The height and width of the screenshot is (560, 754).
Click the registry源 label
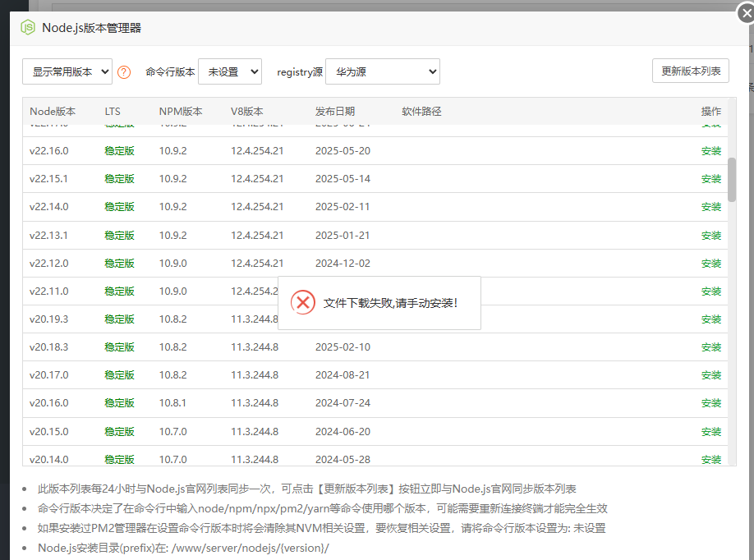(x=300, y=72)
